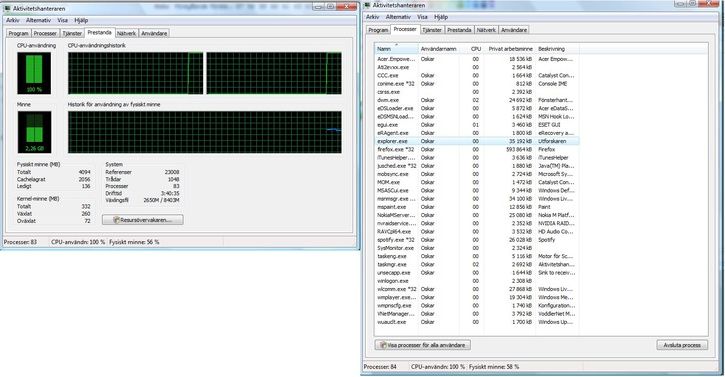
Task: Open Hjälp menu in right Processer window
Action: click(x=441, y=17)
